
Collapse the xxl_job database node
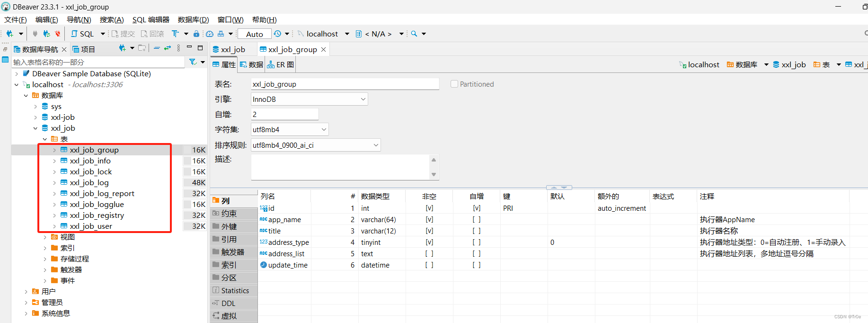click(x=35, y=128)
